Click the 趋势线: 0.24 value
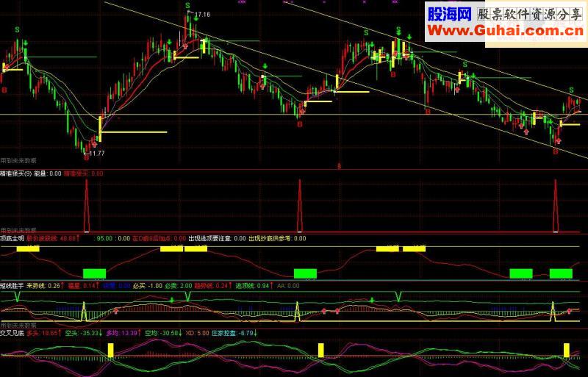This screenshot has height=377, width=588. (x=214, y=285)
